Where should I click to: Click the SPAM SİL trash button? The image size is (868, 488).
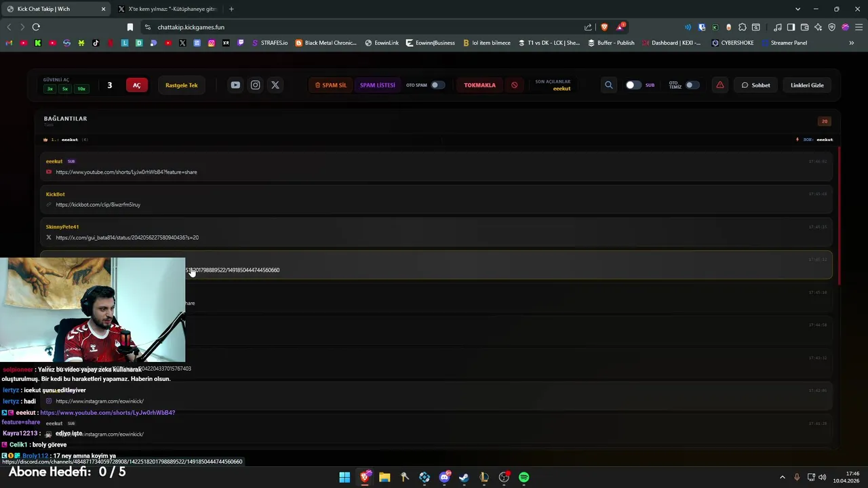(331, 85)
